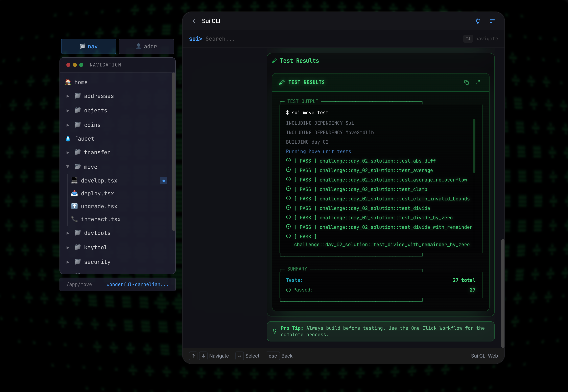Click the test output scrollbar
Image resolution: width=568 pixels, height=392 pixels.
point(474,146)
